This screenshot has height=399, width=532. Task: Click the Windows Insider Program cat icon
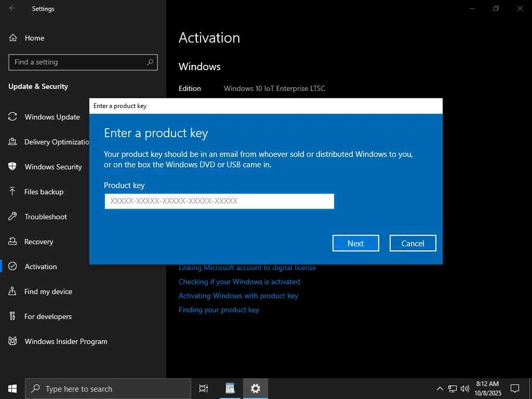coord(12,341)
